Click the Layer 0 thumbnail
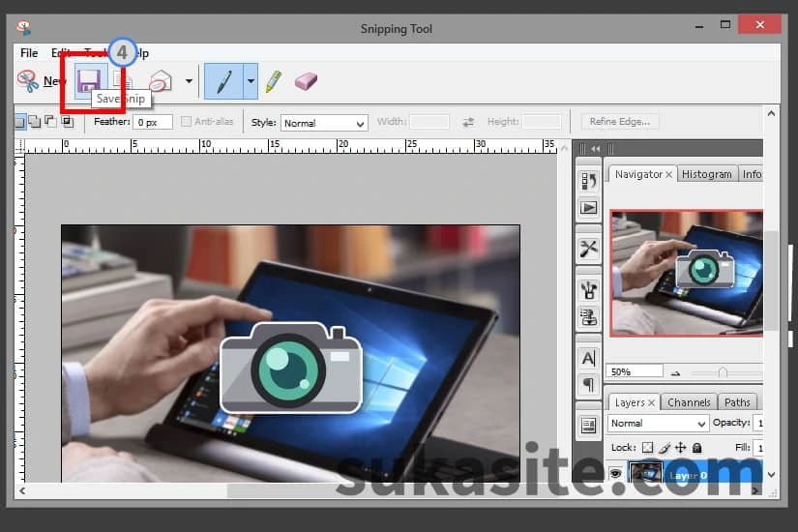Viewport: 798px width, 532px height. (x=645, y=472)
